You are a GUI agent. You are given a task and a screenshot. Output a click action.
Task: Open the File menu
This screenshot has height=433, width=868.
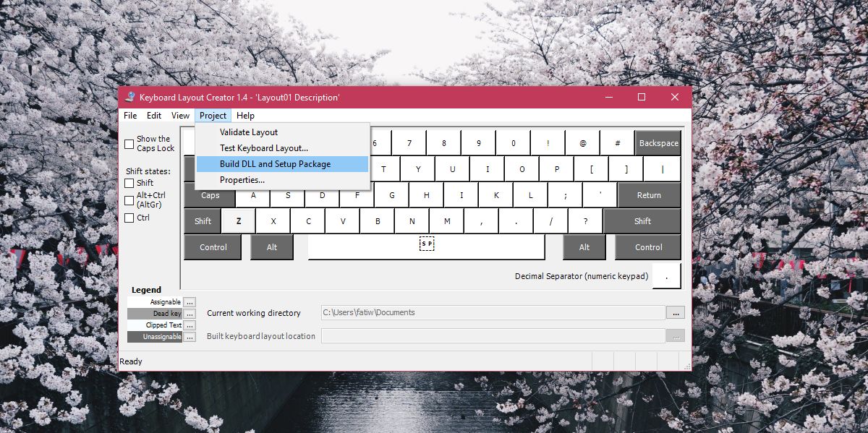tap(129, 115)
